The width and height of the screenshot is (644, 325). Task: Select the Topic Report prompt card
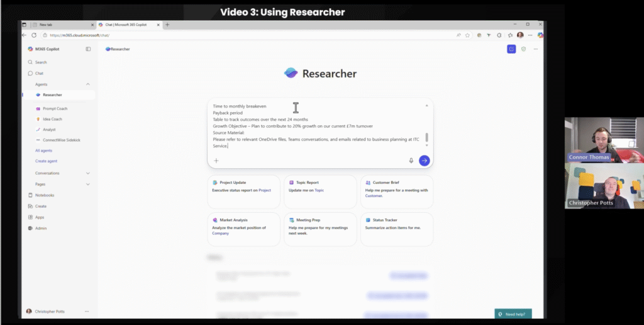click(x=320, y=191)
